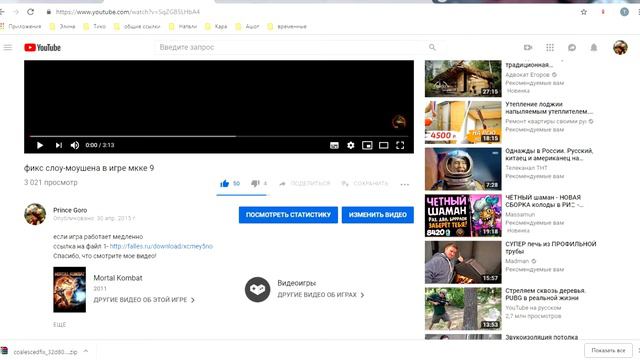Click the video progress bar
Viewport: 640px width, 360px height.
(219, 136)
